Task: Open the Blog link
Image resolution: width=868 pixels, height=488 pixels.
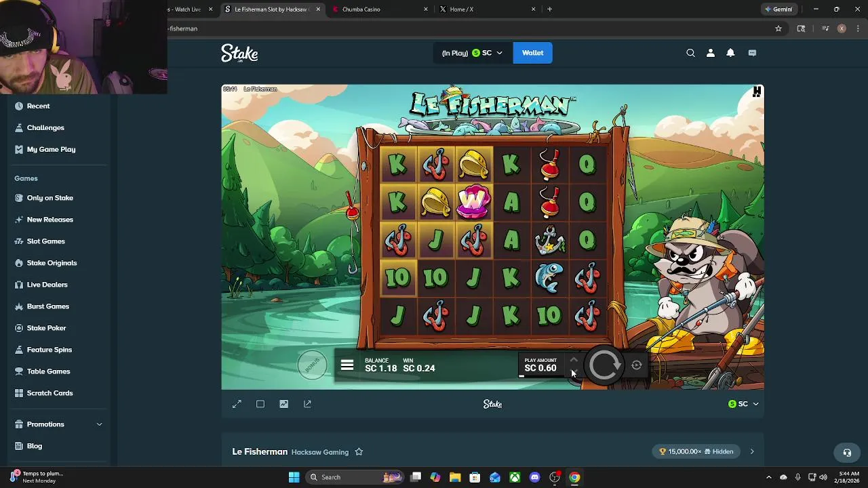Action: tap(34, 446)
